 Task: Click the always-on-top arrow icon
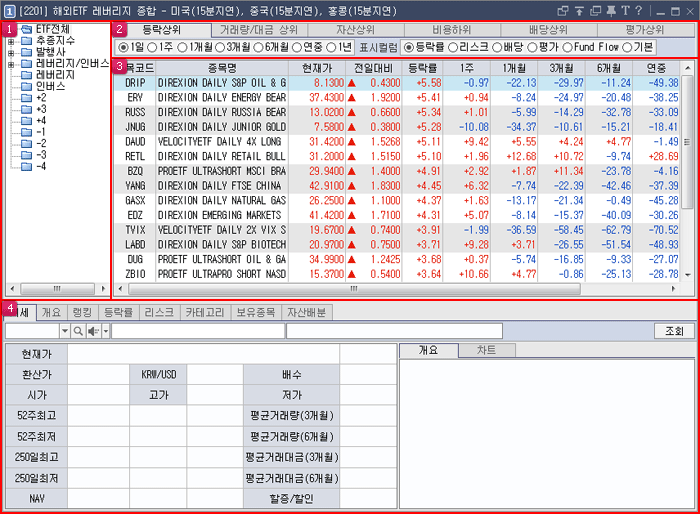coord(579,11)
